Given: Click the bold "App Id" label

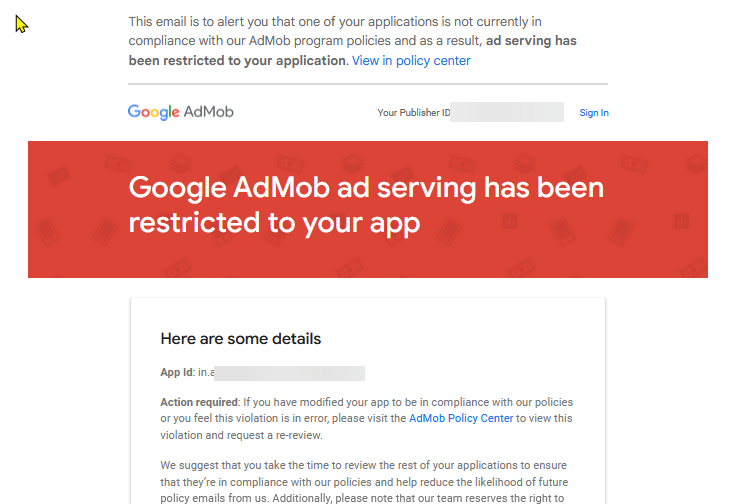Looking at the screenshot, I should (176, 373).
